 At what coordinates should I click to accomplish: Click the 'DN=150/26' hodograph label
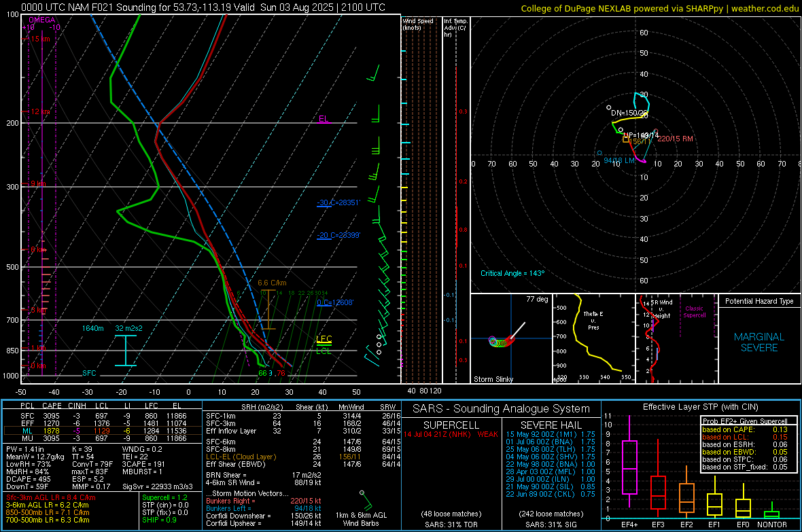[x=629, y=113]
